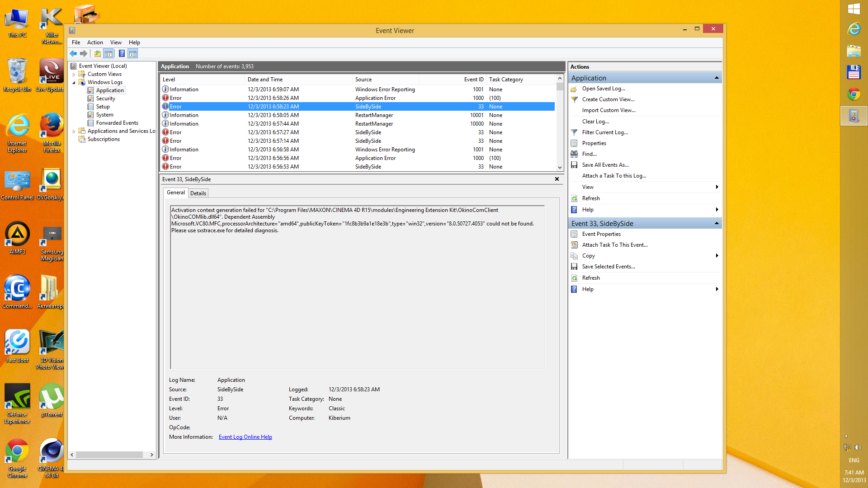Click the Save All Events As icon
The image size is (868, 488).
pyautogui.click(x=574, y=165)
